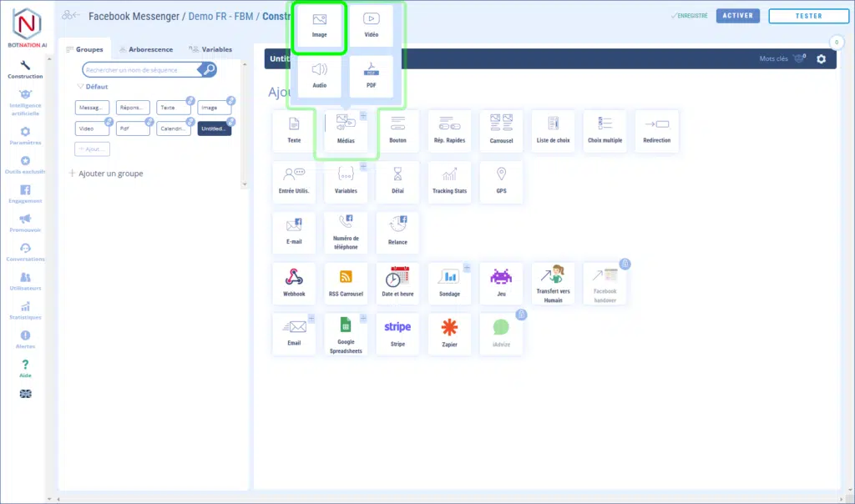The height and width of the screenshot is (504, 855).
Task: Open the Variables tab
Action: coord(210,49)
